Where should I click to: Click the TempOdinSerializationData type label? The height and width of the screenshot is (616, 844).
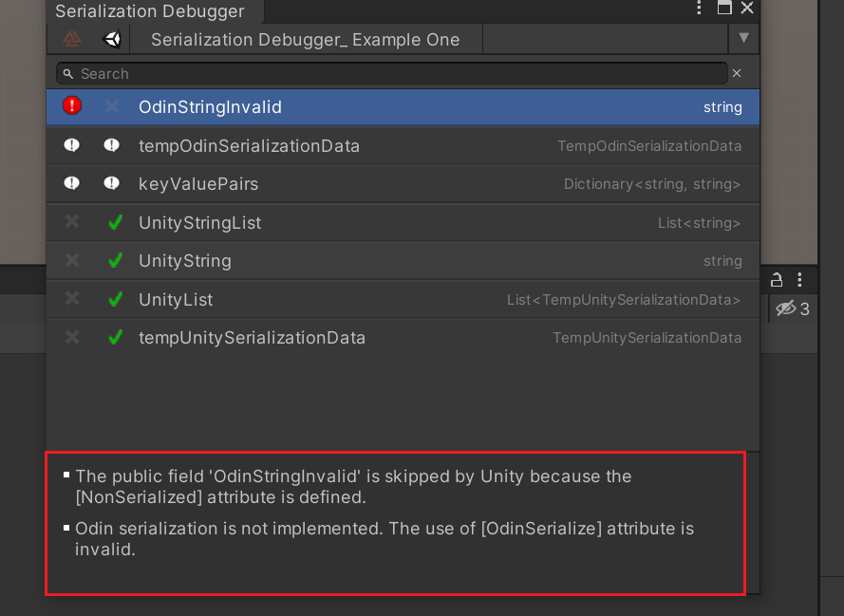(x=649, y=146)
